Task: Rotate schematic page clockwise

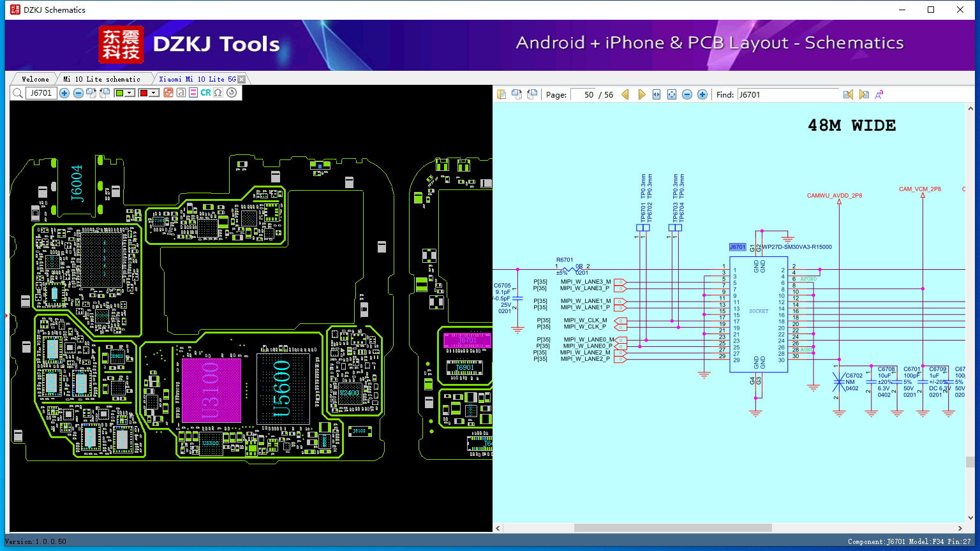Action: click(x=517, y=94)
